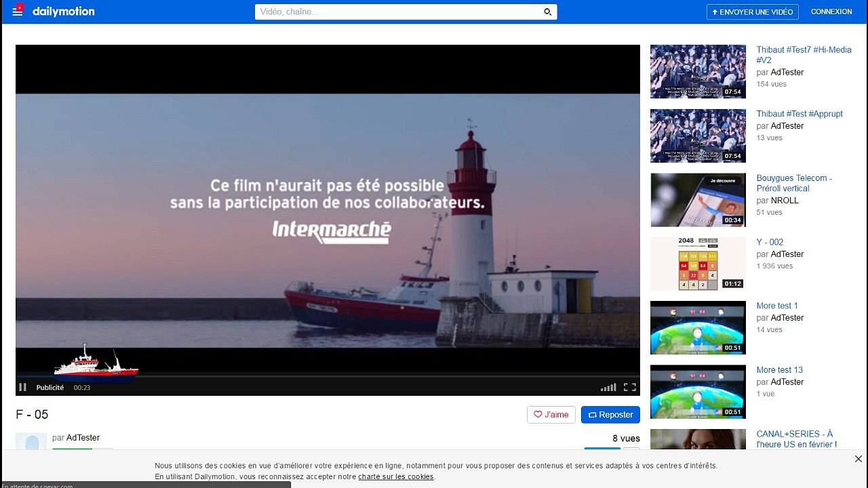Open Thibaut #Test #Apprupt title link
868x488 pixels.
pos(800,114)
